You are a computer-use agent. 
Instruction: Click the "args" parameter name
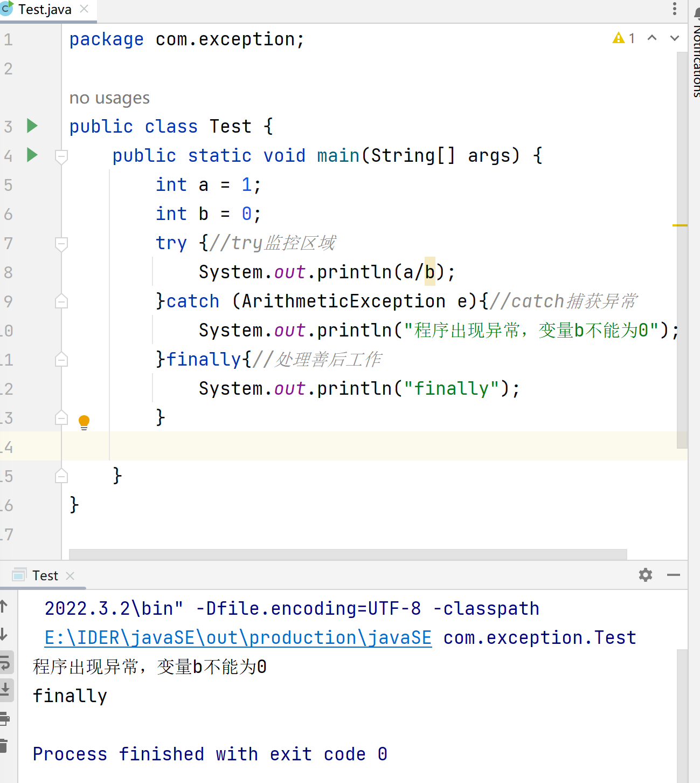(x=489, y=156)
